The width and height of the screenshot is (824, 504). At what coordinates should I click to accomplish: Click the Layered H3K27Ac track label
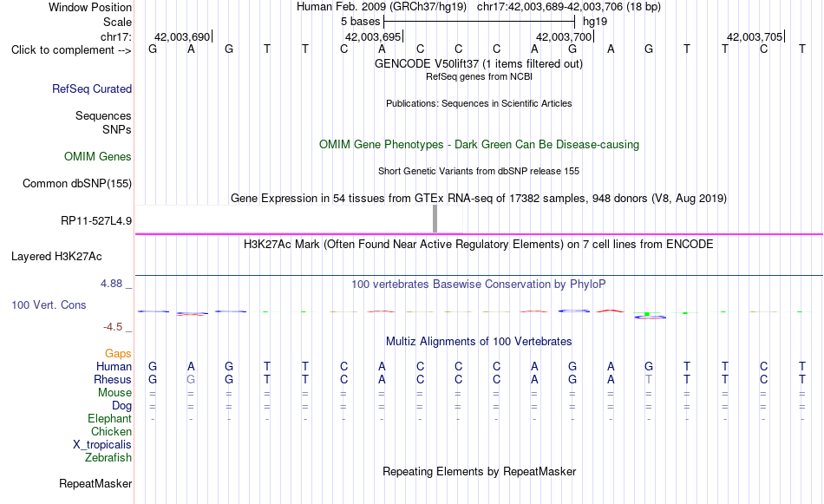click(x=56, y=257)
